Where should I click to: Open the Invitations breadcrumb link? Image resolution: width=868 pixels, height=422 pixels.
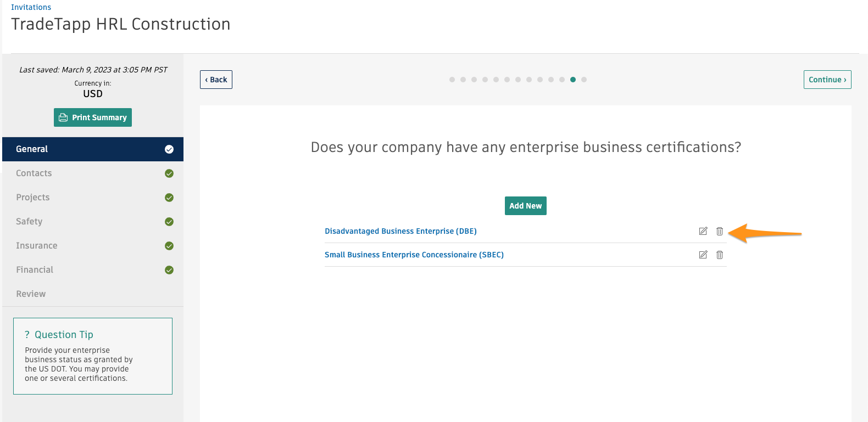coord(31,7)
